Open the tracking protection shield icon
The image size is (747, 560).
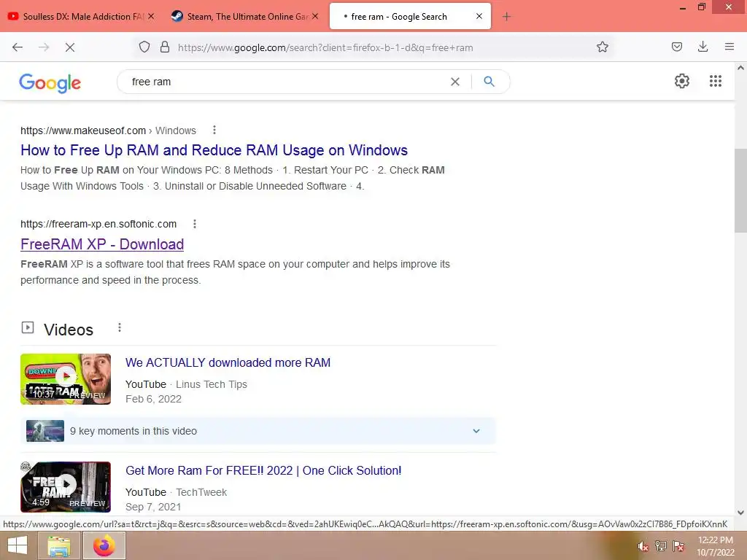point(144,47)
